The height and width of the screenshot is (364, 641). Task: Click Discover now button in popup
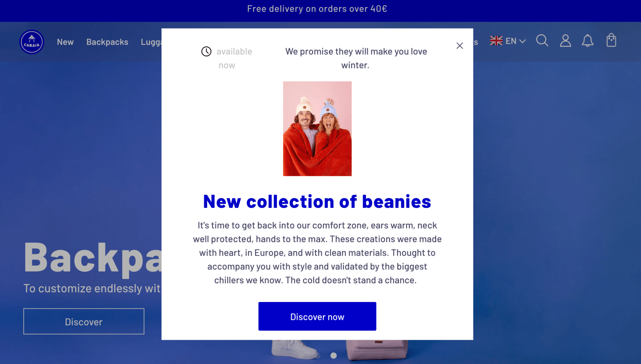(x=317, y=316)
